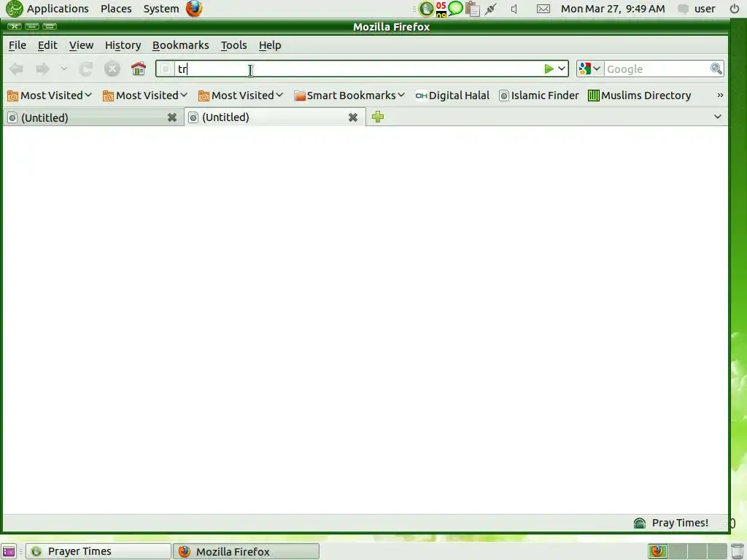The height and width of the screenshot is (560, 747).
Task: Click the Firefox workspace switcher thumbnail
Action: (x=657, y=551)
